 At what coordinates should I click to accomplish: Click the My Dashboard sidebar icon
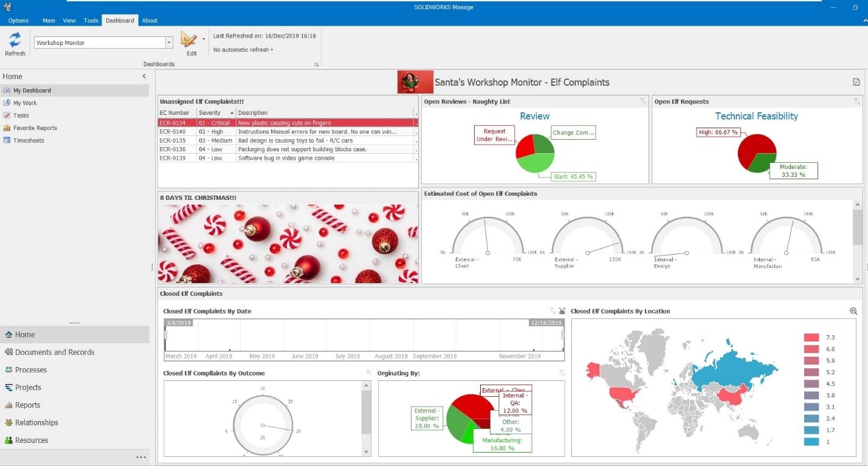pyautogui.click(x=7, y=91)
